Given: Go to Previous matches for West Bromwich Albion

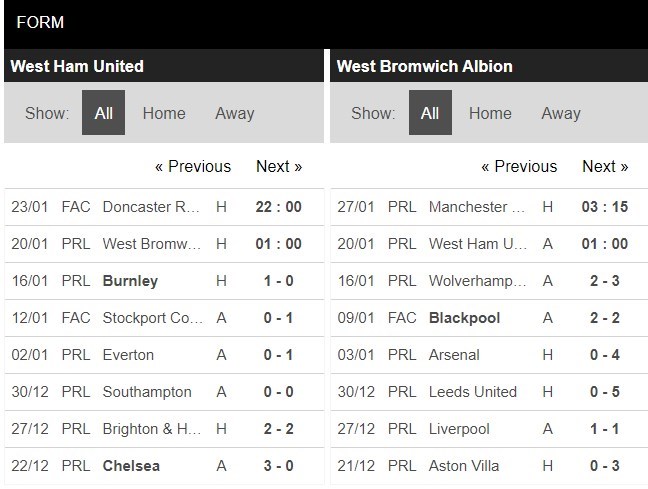Looking at the screenshot, I should 519,166.
